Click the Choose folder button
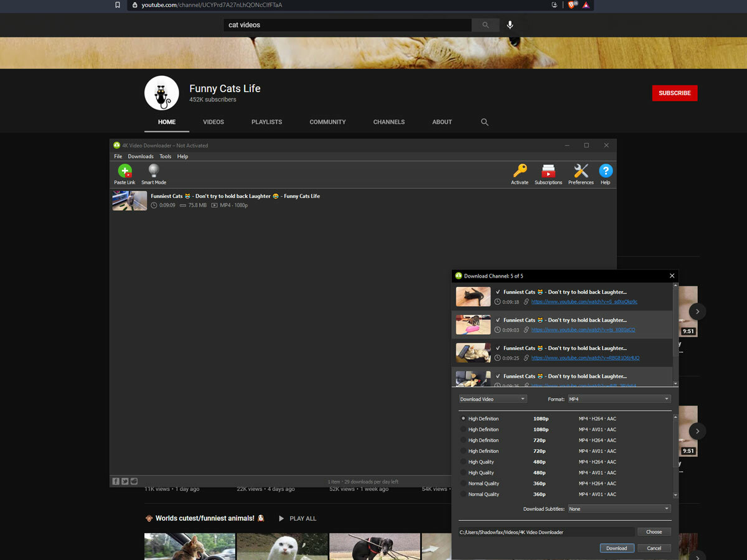The image size is (747, 560). coord(654,532)
